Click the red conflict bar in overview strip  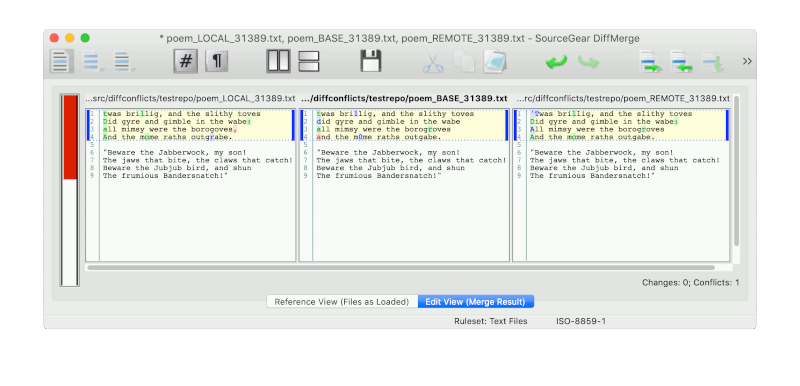(x=70, y=137)
